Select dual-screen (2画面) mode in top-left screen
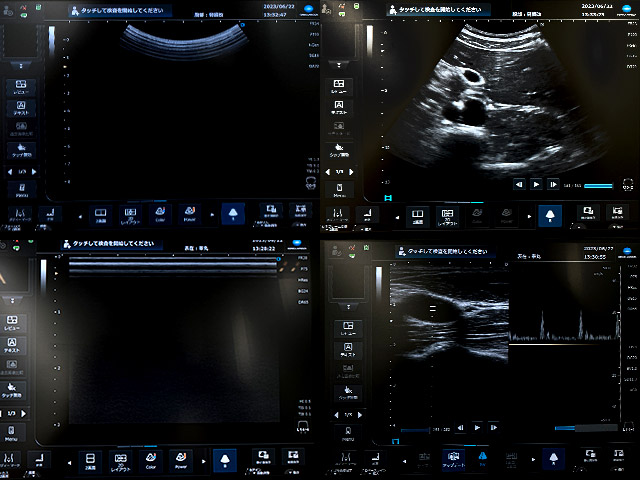 click(100, 215)
